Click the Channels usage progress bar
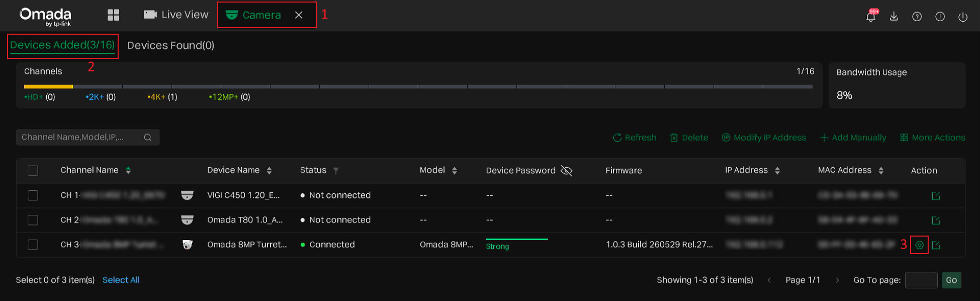Screen dimensions: 980x301 (418, 86)
